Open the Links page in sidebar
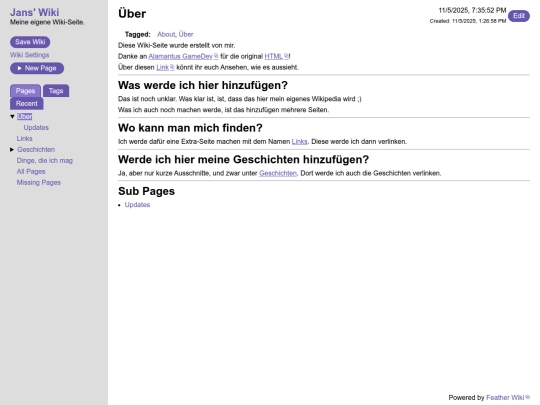The image size is (540, 405). [x=24, y=139]
